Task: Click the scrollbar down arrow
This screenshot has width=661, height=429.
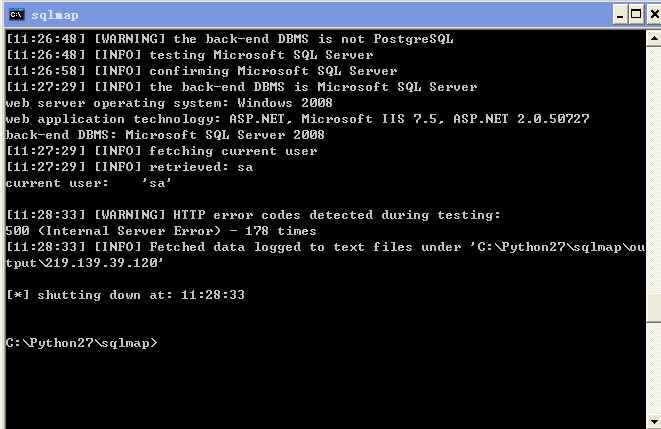Action: (653, 421)
